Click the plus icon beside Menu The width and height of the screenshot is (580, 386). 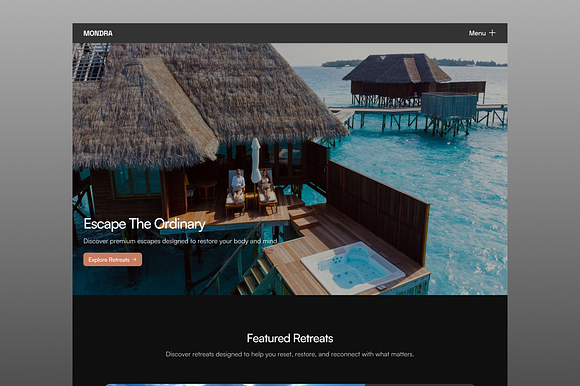click(492, 33)
